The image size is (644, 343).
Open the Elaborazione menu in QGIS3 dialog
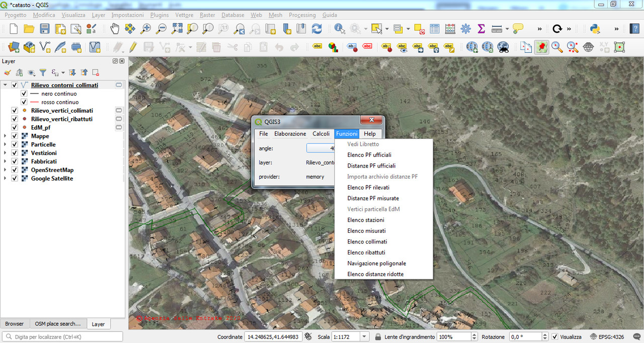tap(290, 134)
